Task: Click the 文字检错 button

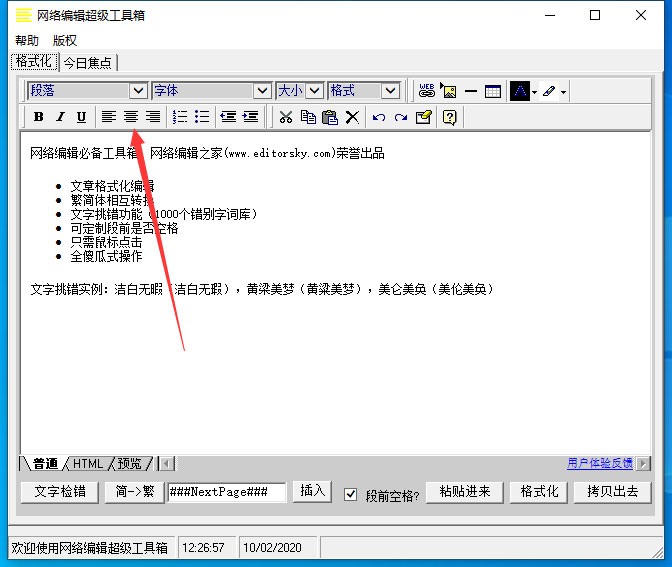Action: point(60,492)
